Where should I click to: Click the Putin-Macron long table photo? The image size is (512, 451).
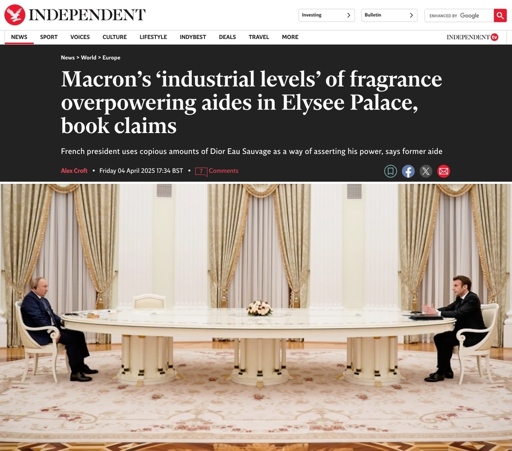[256, 317]
